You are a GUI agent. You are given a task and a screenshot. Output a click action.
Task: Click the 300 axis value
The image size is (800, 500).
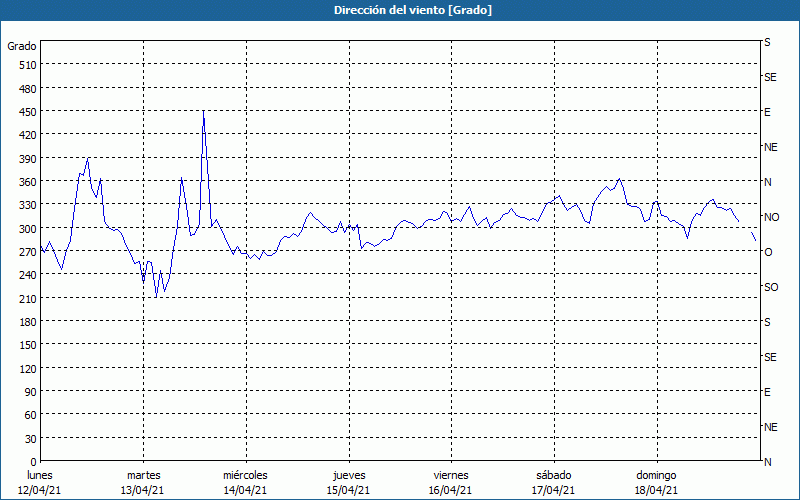(28, 229)
